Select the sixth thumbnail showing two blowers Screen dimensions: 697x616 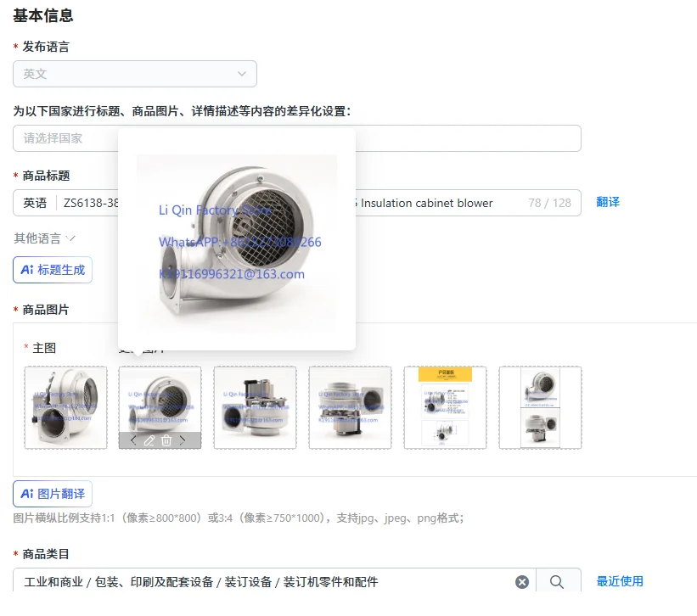[x=541, y=408]
